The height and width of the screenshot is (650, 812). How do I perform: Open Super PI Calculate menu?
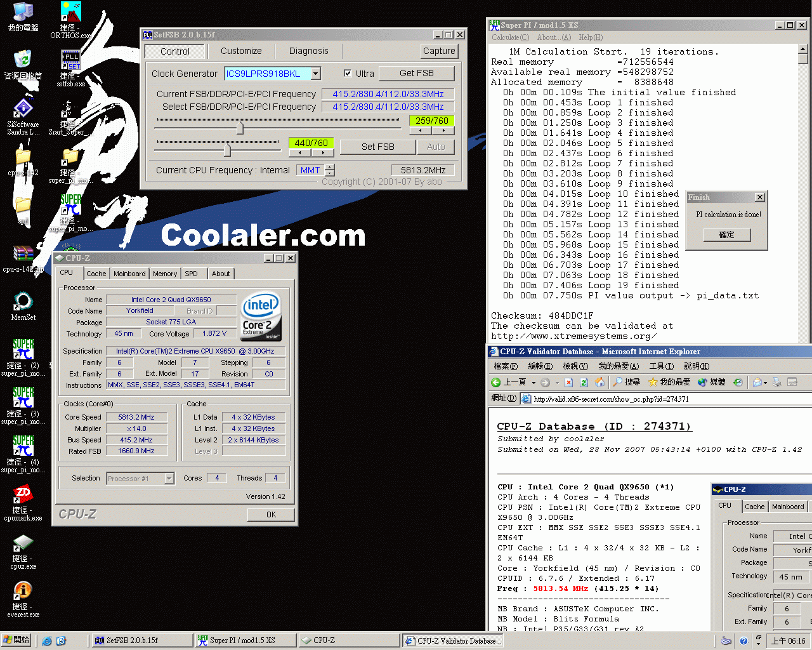click(x=510, y=37)
